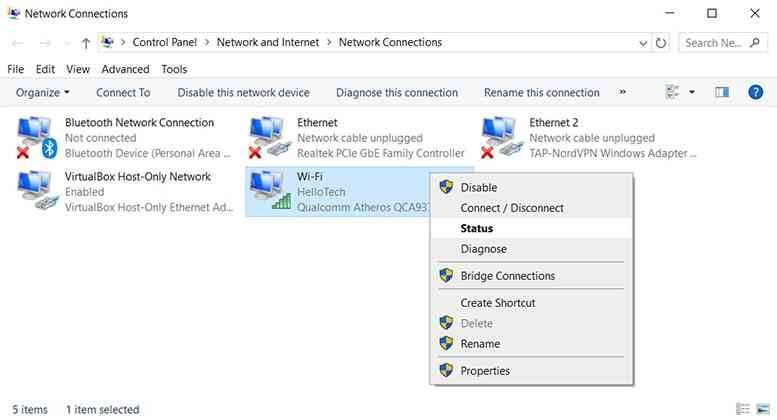Viewport: 777px width, 420px height.
Task: Click the VirtualBox Host-Only Network name
Action: [138, 176]
